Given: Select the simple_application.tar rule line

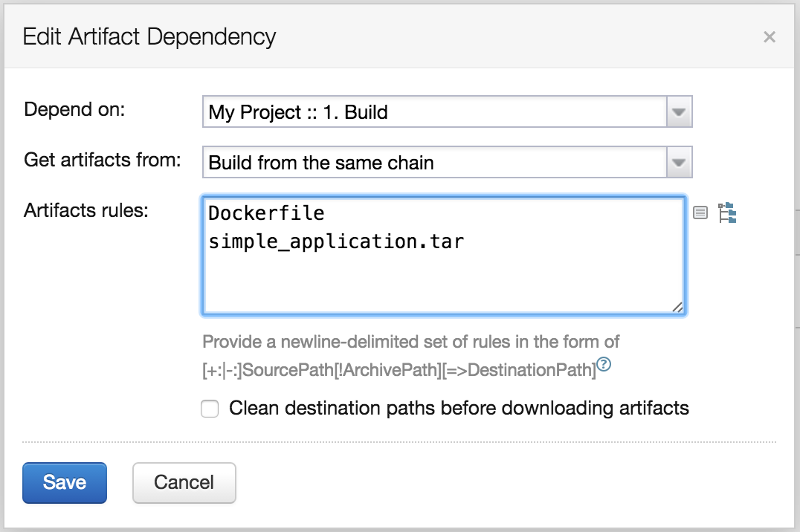Looking at the screenshot, I should point(336,241).
